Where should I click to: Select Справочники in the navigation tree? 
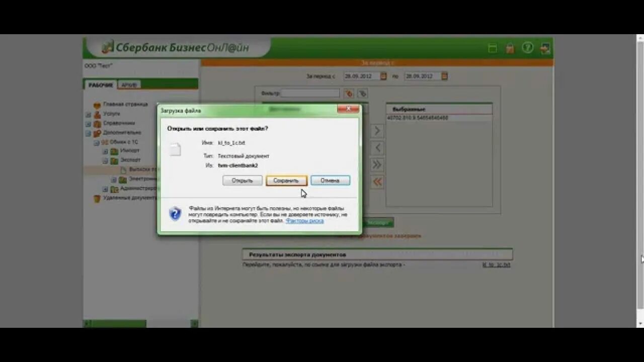tap(119, 123)
